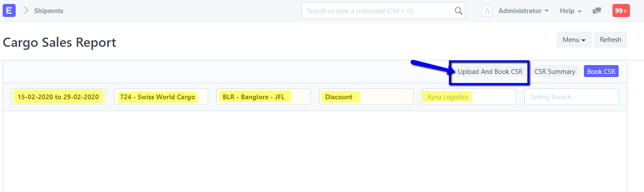
Task: Click the Refresh button
Action: click(x=610, y=39)
